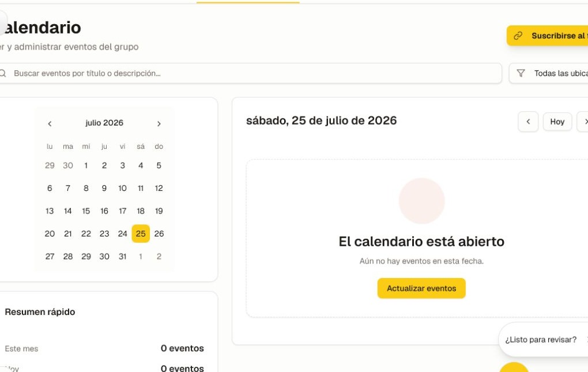Select July 15 in calendar
The height and width of the screenshot is (372, 588).
(86, 211)
